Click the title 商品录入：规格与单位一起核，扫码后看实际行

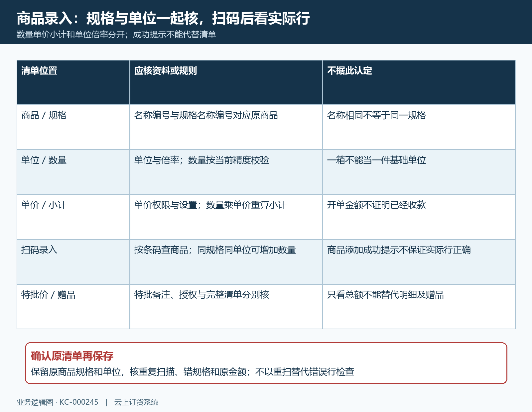tap(163, 18)
